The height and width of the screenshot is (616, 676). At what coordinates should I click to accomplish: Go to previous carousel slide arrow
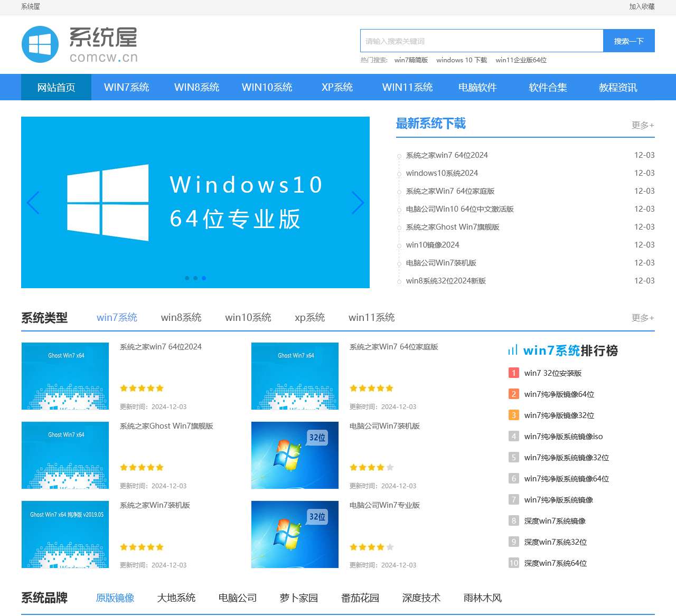(x=33, y=203)
